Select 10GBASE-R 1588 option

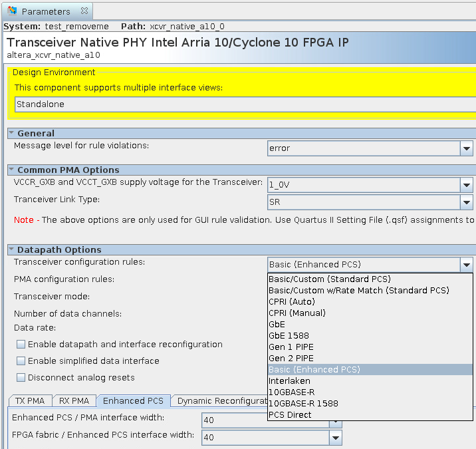pos(370,403)
